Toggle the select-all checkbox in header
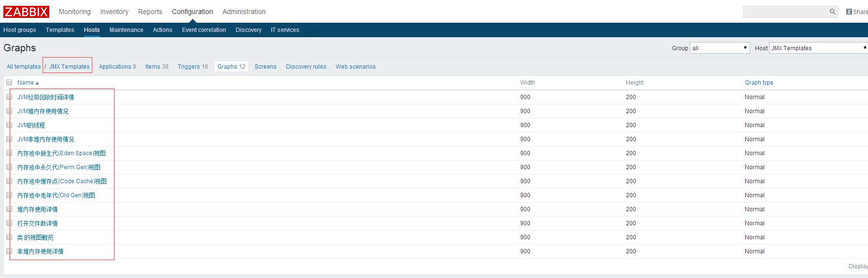The height and width of the screenshot is (278, 868). [x=9, y=82]
